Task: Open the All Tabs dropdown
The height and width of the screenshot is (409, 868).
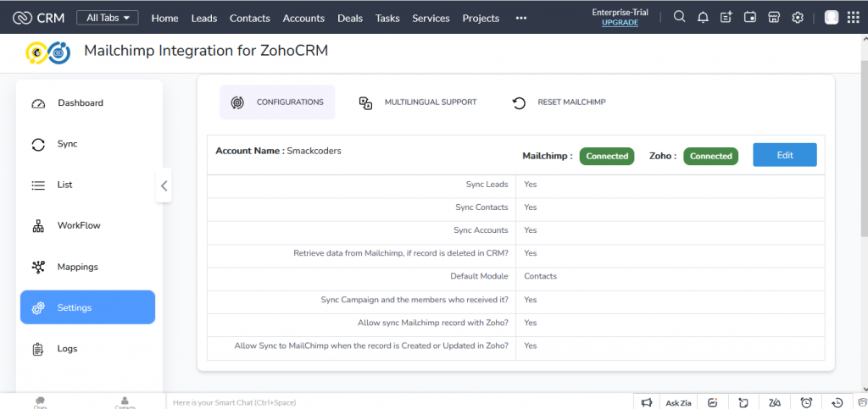Action: point(108,18)
